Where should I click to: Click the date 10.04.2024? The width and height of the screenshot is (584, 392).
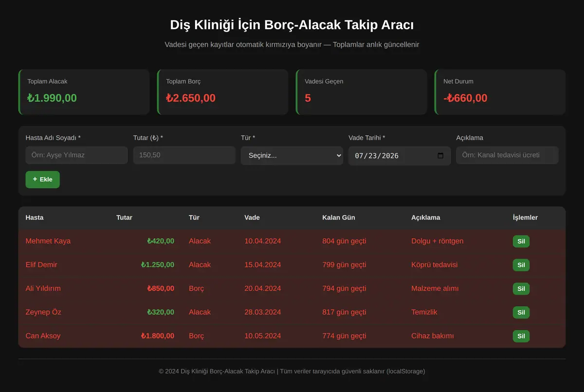coord(263,241)
